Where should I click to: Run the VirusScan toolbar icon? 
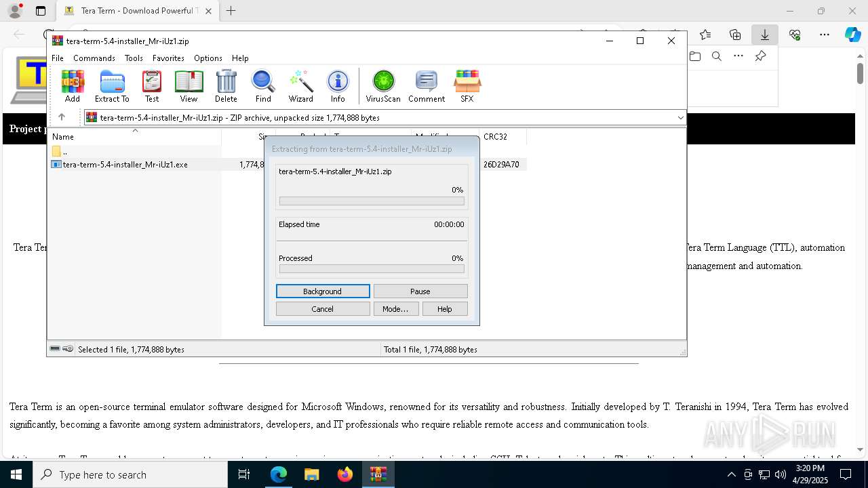click(383, 86)
